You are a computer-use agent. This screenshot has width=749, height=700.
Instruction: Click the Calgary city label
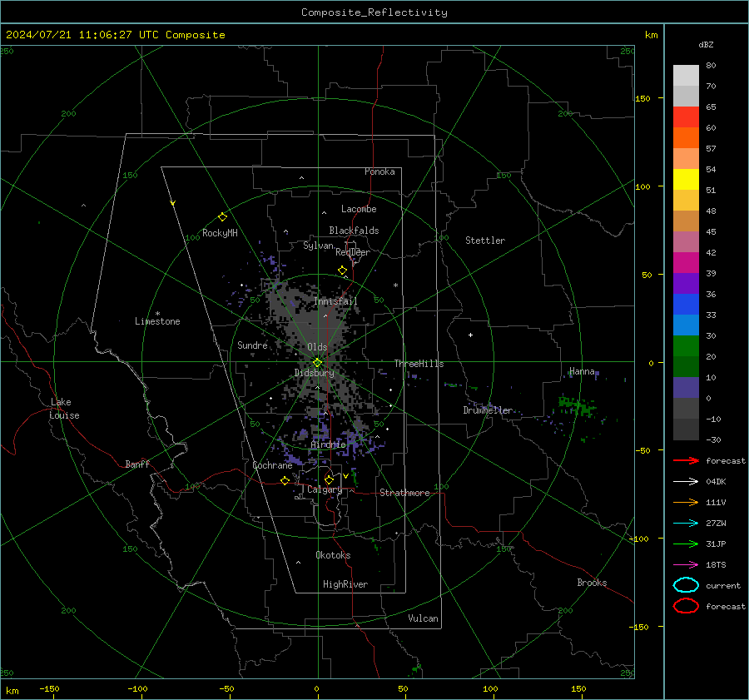click(325, 489)
